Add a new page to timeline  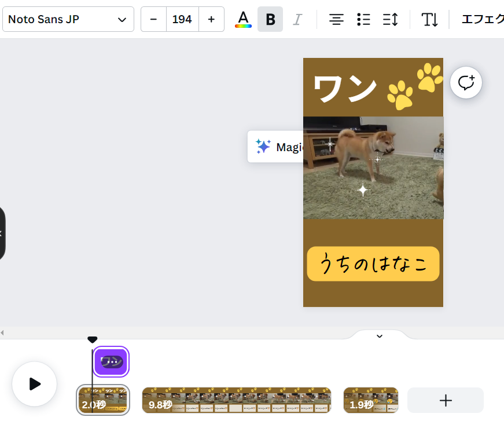[445, 400]
